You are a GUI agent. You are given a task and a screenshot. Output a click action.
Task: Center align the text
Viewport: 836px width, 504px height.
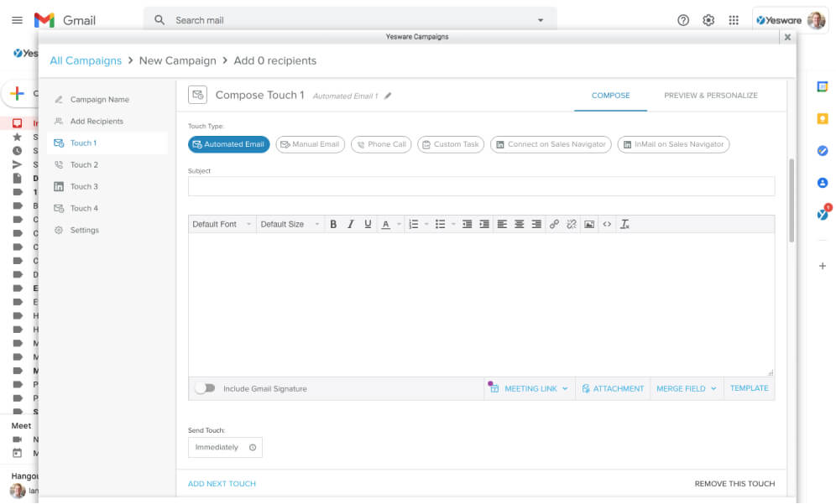point(519,224)
